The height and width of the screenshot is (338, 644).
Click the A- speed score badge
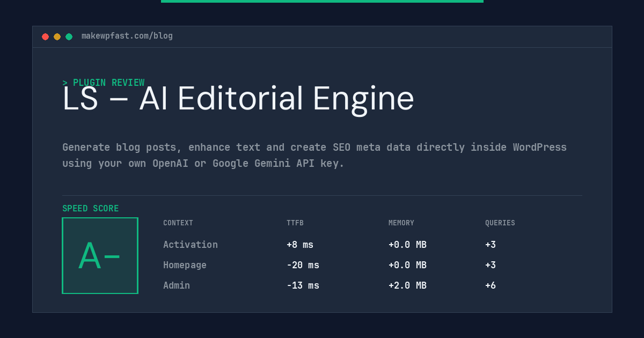100,255
